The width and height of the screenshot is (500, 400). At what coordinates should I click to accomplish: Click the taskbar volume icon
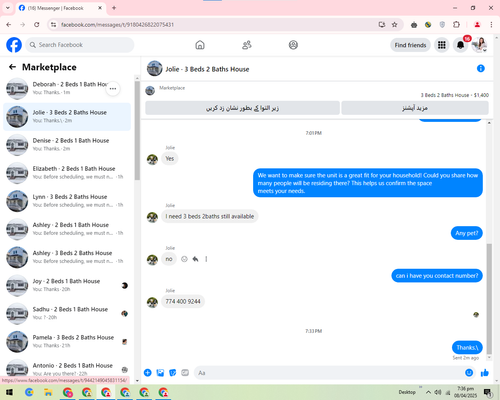pos(438,392)
